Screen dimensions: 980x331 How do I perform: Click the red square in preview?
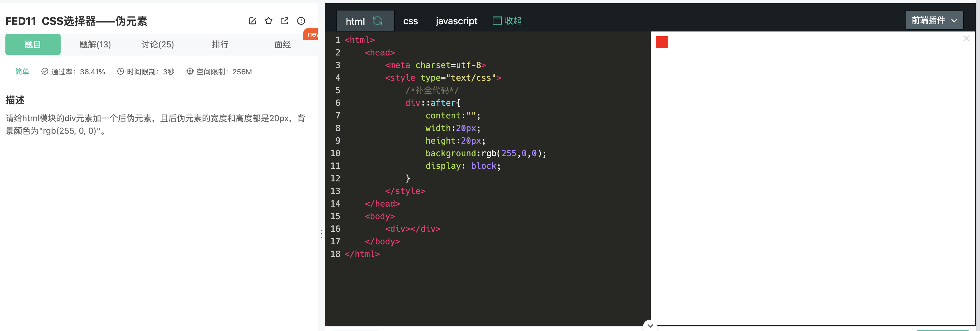[x=661, y=42]
